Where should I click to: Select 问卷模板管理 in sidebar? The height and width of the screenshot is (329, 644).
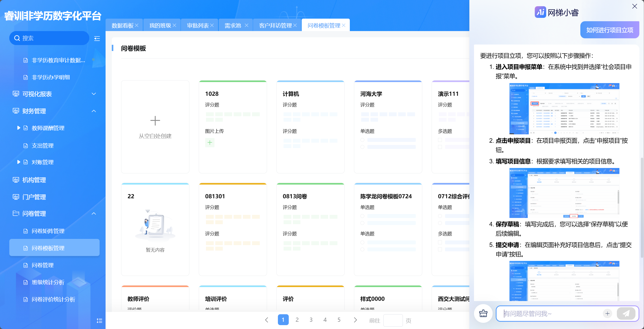(x=54, y=248)
